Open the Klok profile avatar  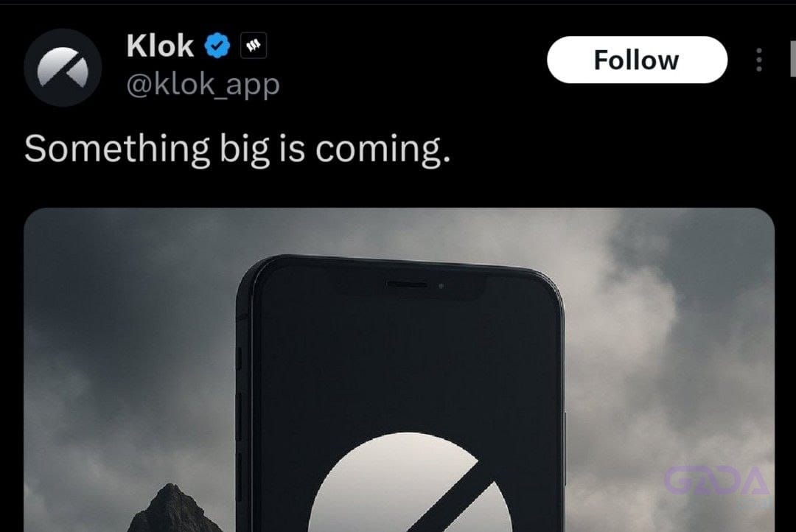point(63,68)
